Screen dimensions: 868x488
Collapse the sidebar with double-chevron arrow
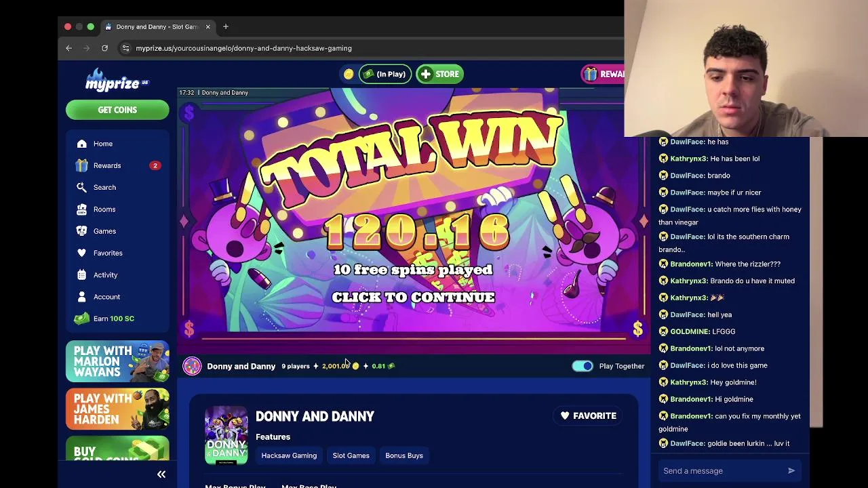coord(161,474)
